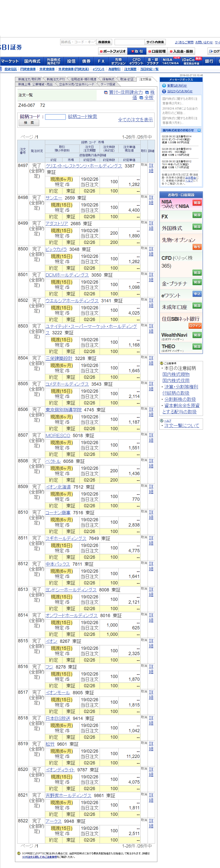Viewport: 220px width, 868px height.
Task: Open 詳細 for order 8497
Action: (x=151, y=168)
